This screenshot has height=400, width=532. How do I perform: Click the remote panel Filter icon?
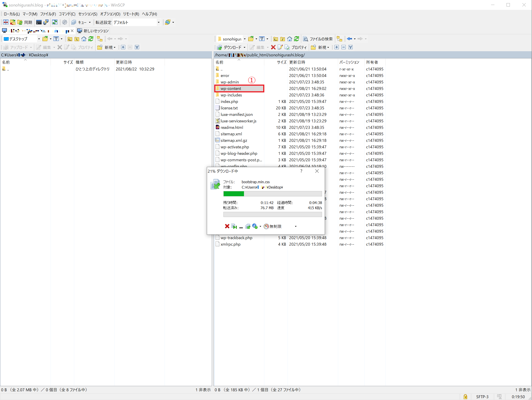(262, 39)
